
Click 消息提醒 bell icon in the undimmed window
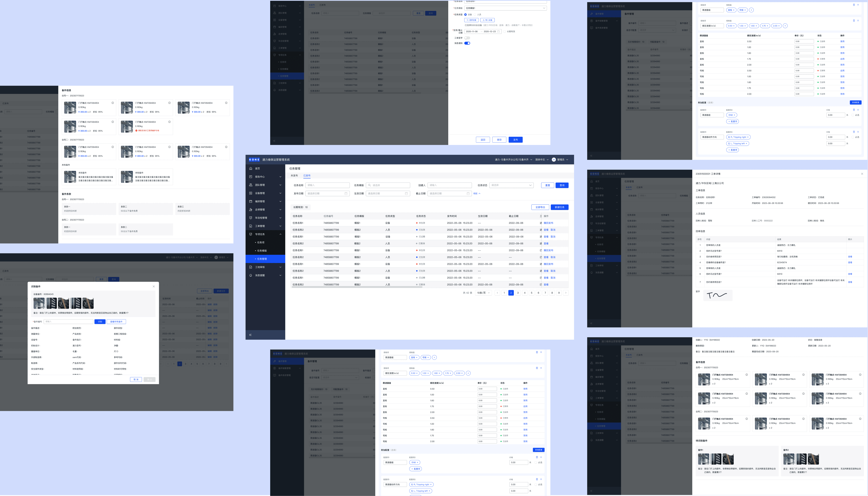[251, 275]
